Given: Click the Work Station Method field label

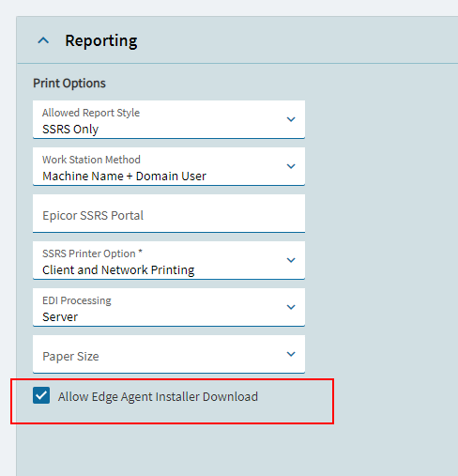Looking at the screenshot, I should pos(91,160).
